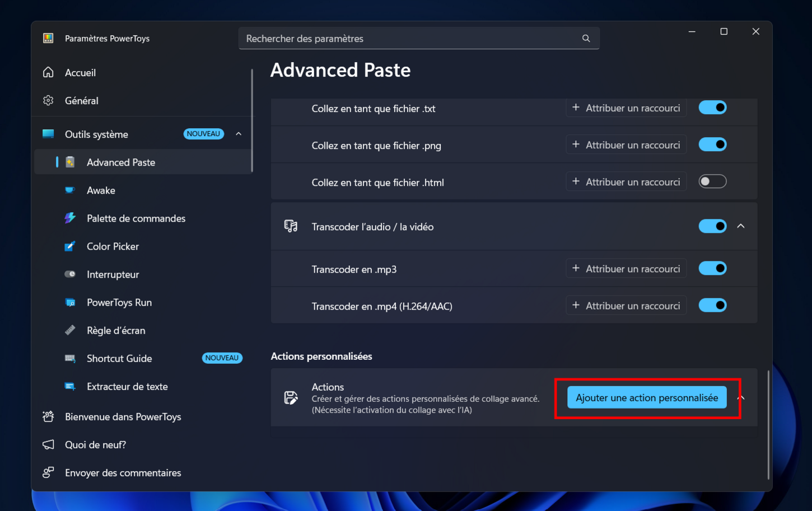Image resolution: width=812 pixels, height=511 pixels.
Task: Click the Paramètres PowerToys window title
Action: click(x=107, y=39)
